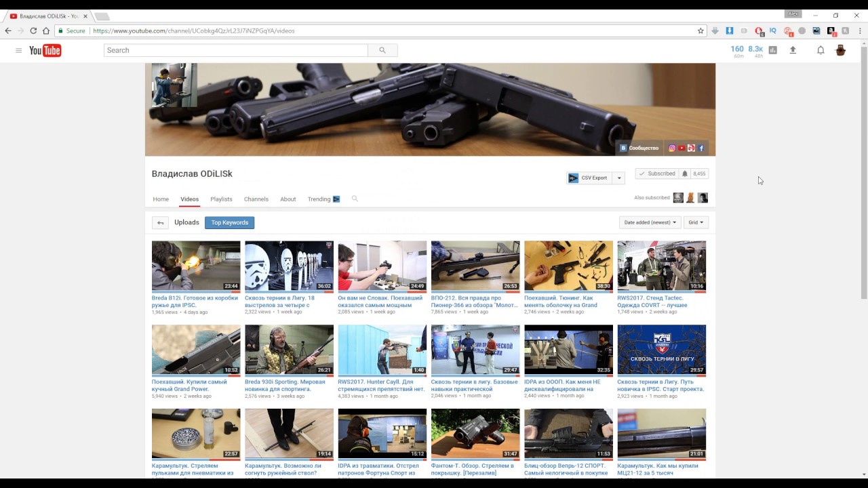Open thumbnail with 38:30 duration
The width and height of the screenshot is (868, 488).
[x=568, y=266]
